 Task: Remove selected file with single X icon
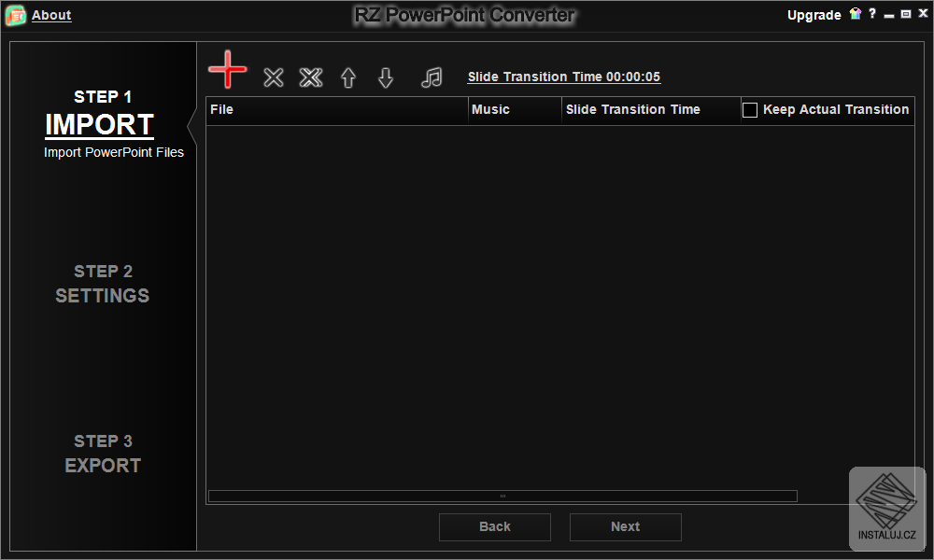pos(274,77)
